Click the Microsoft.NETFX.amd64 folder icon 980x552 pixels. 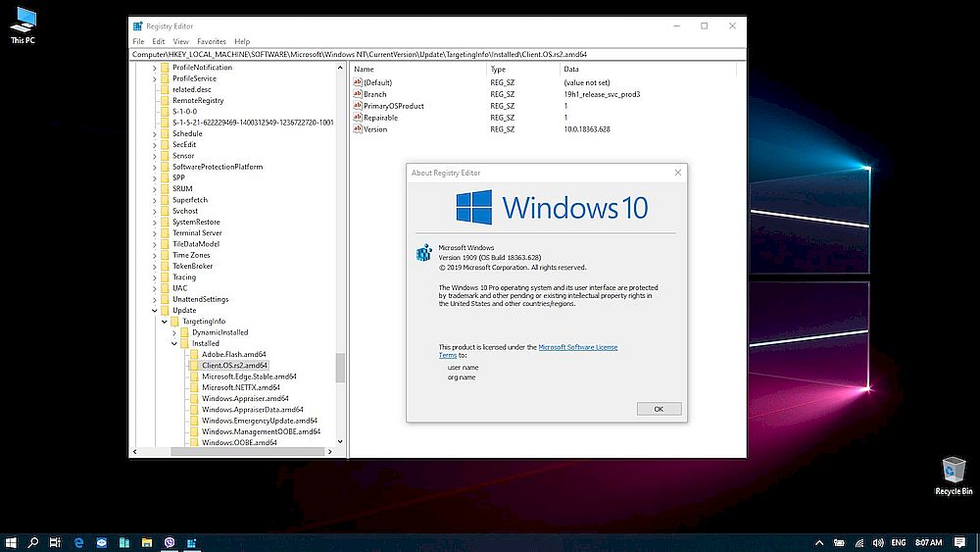coord(194,387)
